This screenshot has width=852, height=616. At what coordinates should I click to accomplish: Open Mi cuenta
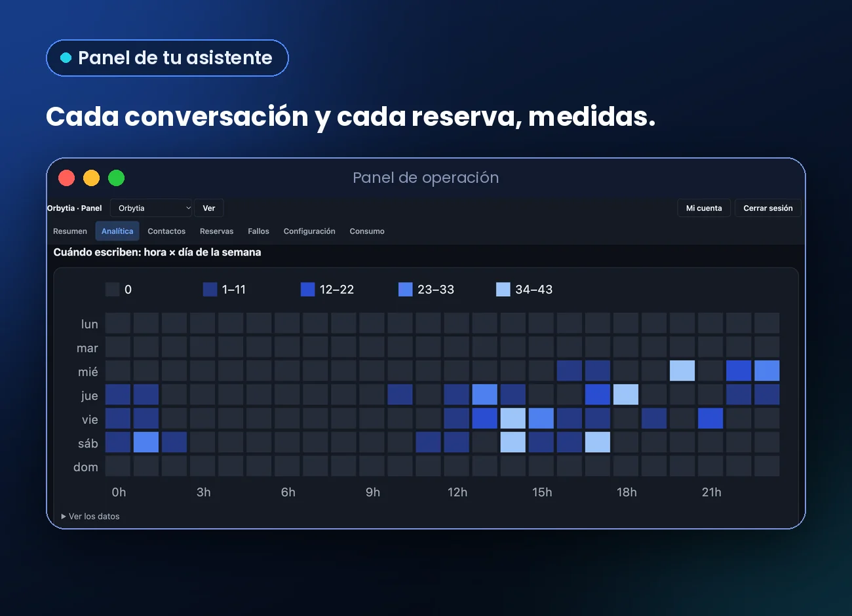coord(704,208)
